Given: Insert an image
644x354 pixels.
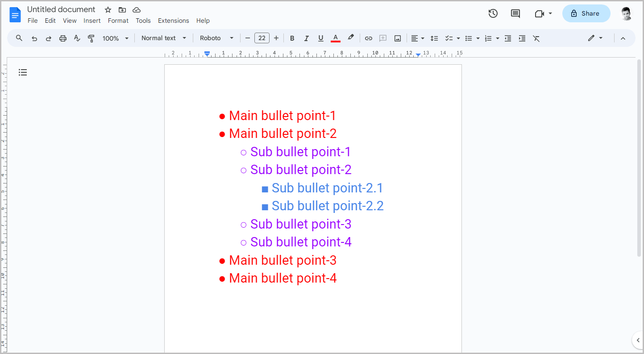Looking at the screenshot, I should coord(398,38).
